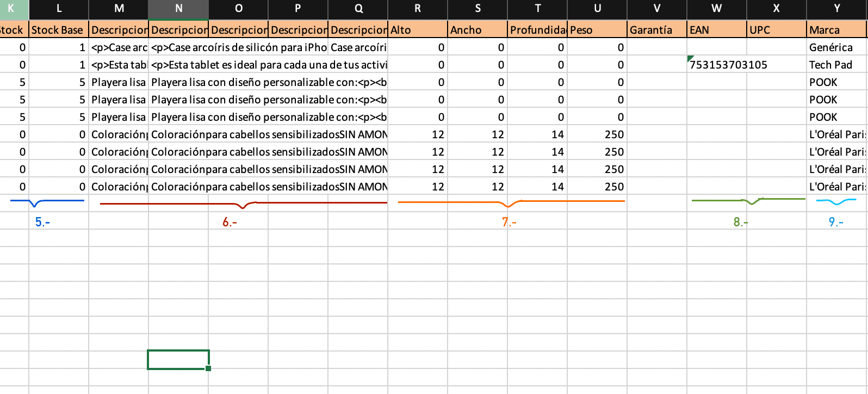Click the 'Marca' header cell
This screenshot has width=868, height=394.
[838, 30]
